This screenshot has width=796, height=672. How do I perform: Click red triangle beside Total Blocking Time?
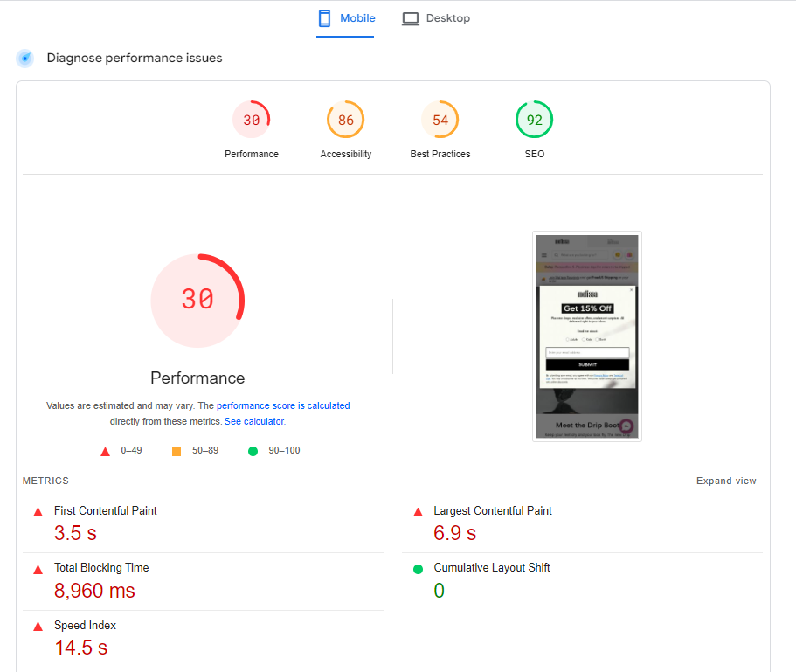pos(38,570)
